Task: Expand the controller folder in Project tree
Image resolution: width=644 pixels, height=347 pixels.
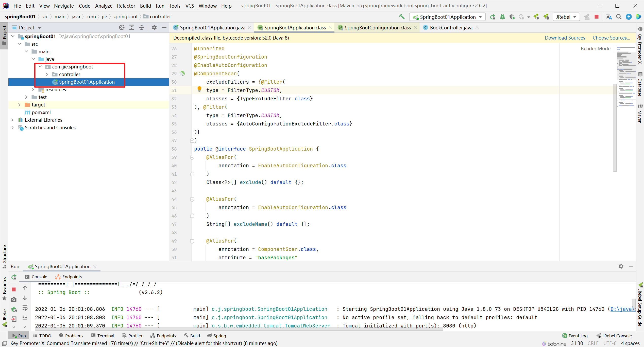Action: tap(47, 74)
